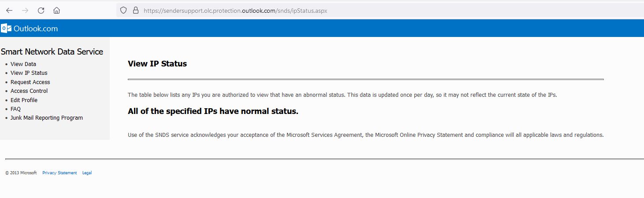Open the FAQ sidebar link

coord(15,109)
